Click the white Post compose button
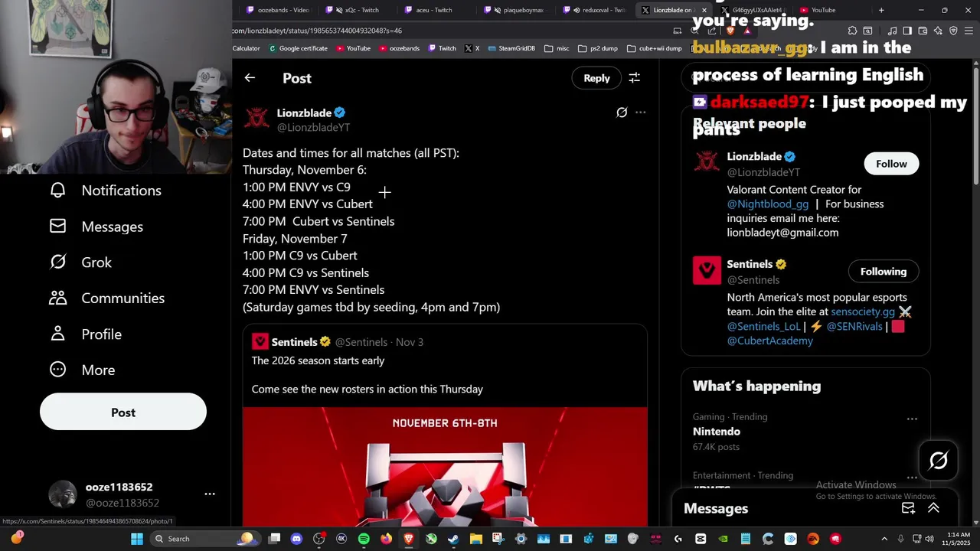The width and height of the screenshot is (980, 551). click(123, 412)
